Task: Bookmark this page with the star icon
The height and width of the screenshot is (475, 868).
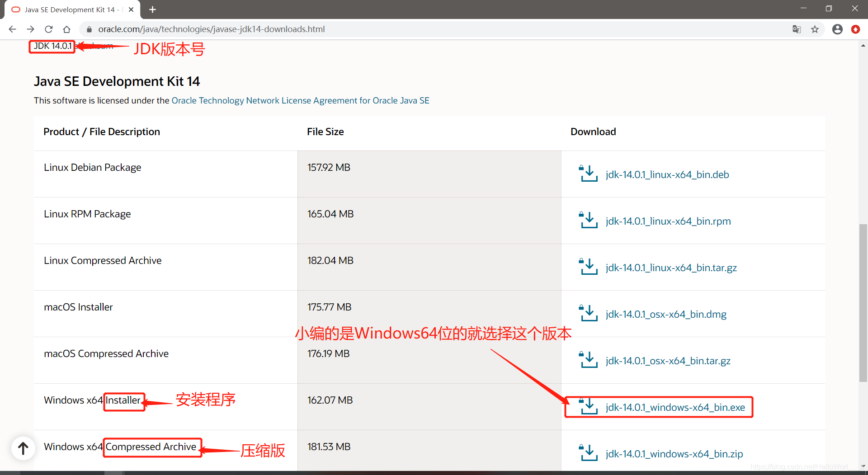Action: 815,29
